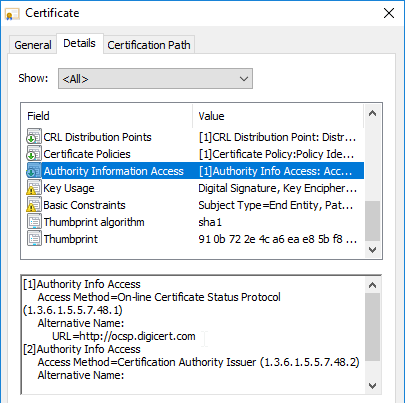This screenshot has height=403, width=405.
Task: Click the Basic Constraints warning icon
Action: click(x=34, y=205)
